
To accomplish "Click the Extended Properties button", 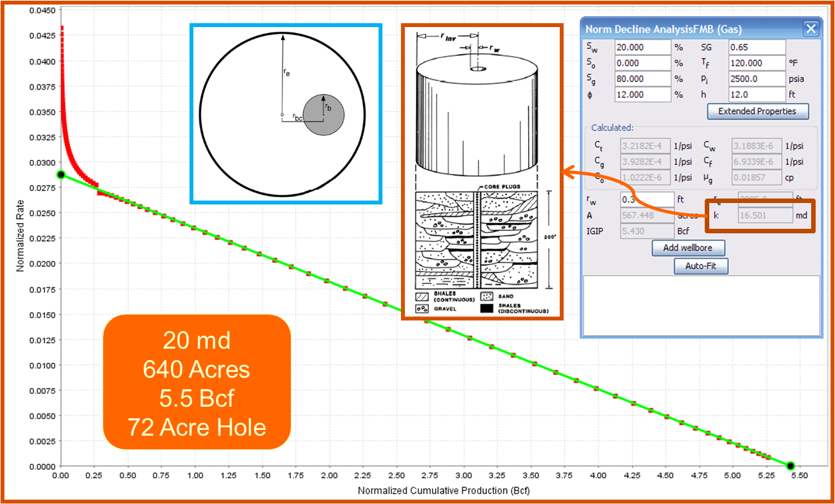I will [757, 111].
